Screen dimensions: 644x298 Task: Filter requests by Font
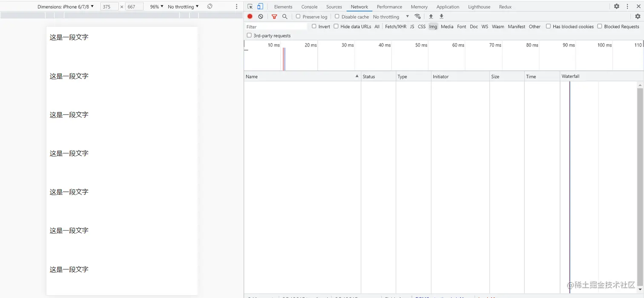[462, 26]
